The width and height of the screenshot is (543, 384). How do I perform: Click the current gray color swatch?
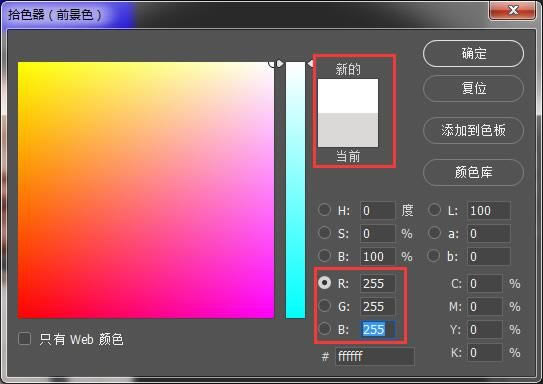[x=348, y=130]
